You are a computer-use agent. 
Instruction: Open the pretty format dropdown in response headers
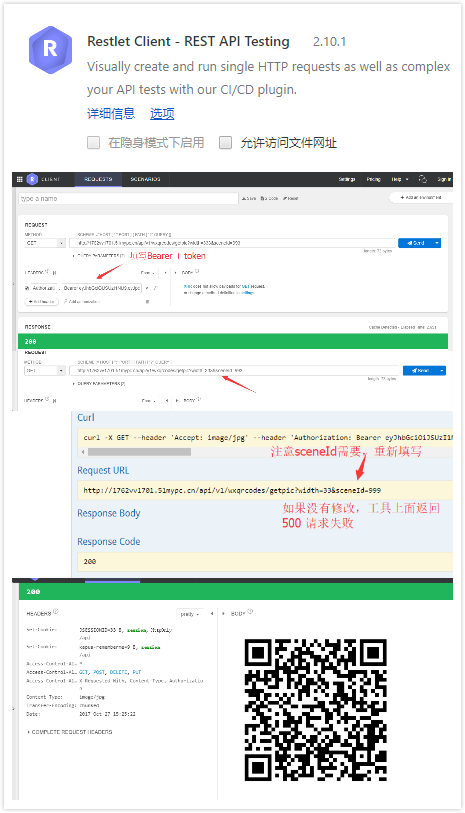click(x=190, y=614)
